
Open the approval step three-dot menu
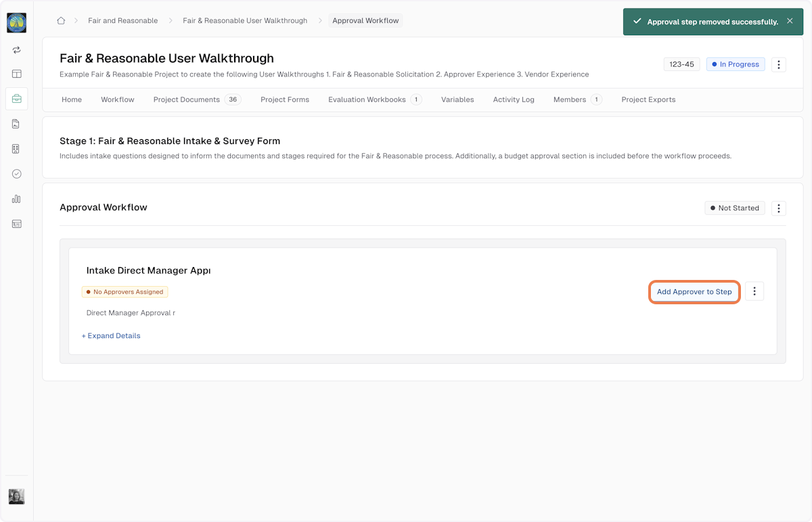(x=754, y=291)
